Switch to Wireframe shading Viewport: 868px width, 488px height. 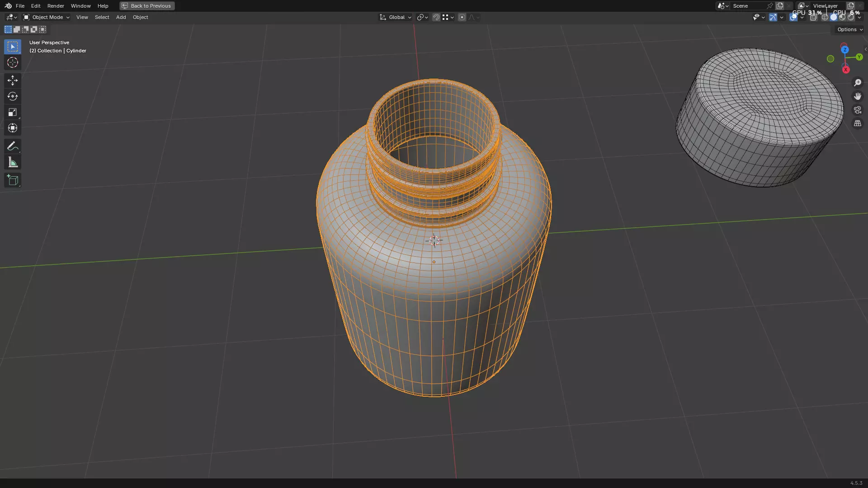coord(825,17)
